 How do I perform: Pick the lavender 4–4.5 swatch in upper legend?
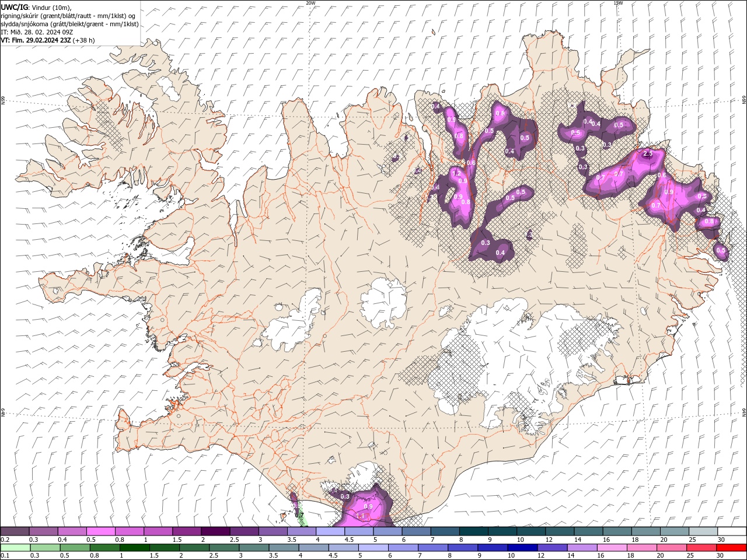click(330, 531)
